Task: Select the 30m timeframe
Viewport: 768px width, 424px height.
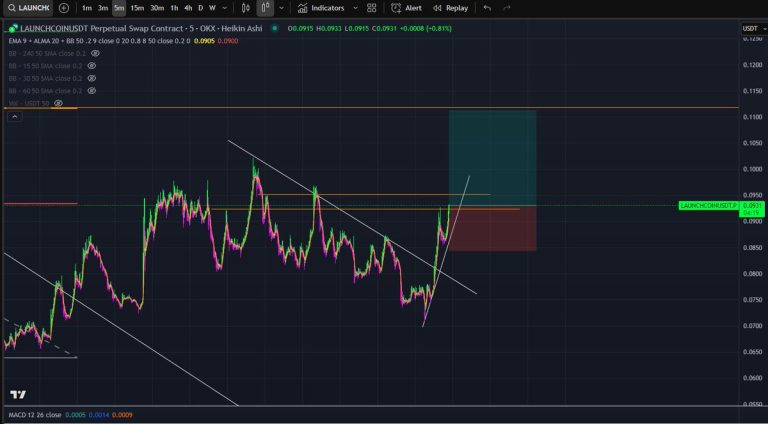Action: pyautogui.click(x=157, y=8)
